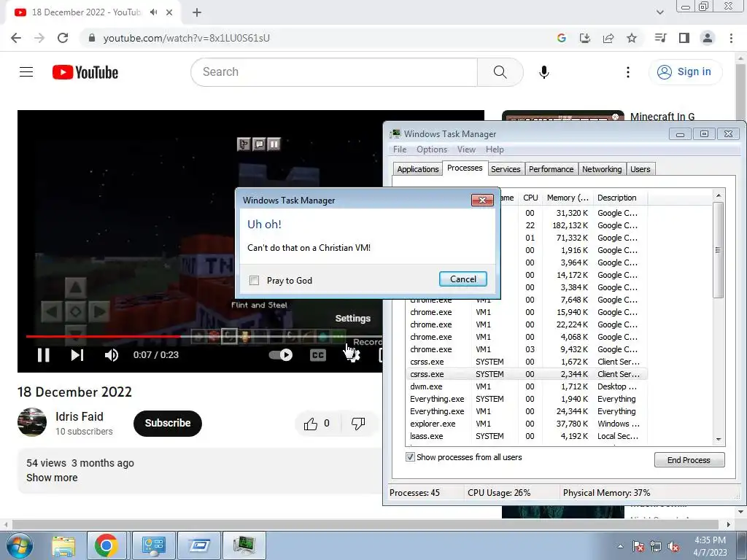Open Idris Faid channel avatar

32,422
